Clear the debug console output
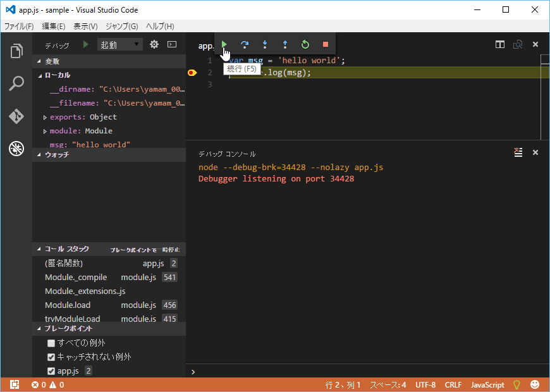The image size is (550, 392). pos(518,152)
